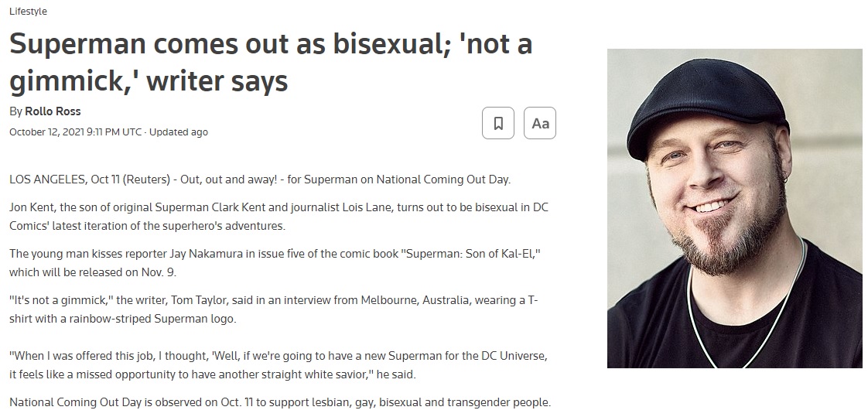
Task: Click the Jon Kent paragraph
Action: click(x=279, y=217)
